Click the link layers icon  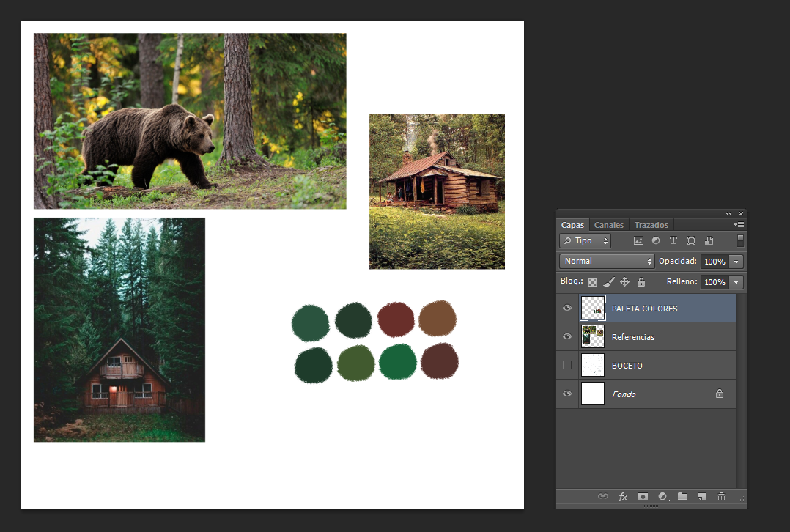(602, 497)
